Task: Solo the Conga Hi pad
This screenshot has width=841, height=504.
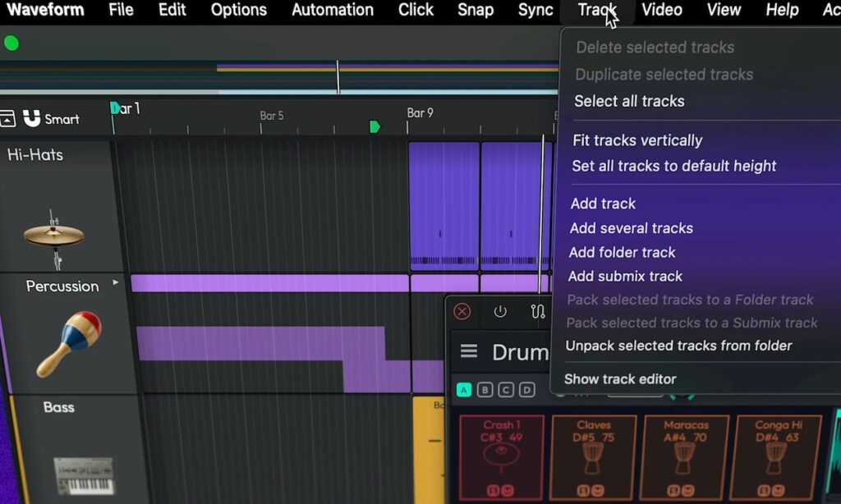Action: click(765, 490)
